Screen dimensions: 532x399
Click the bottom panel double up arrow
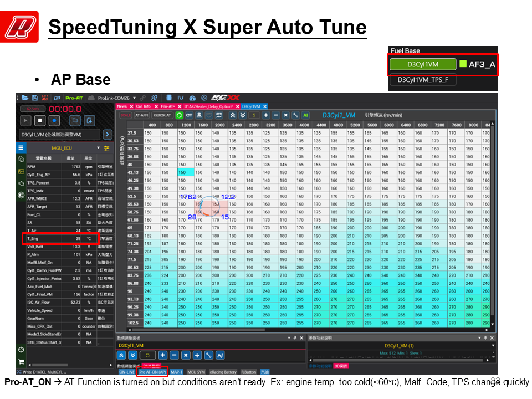121,355
